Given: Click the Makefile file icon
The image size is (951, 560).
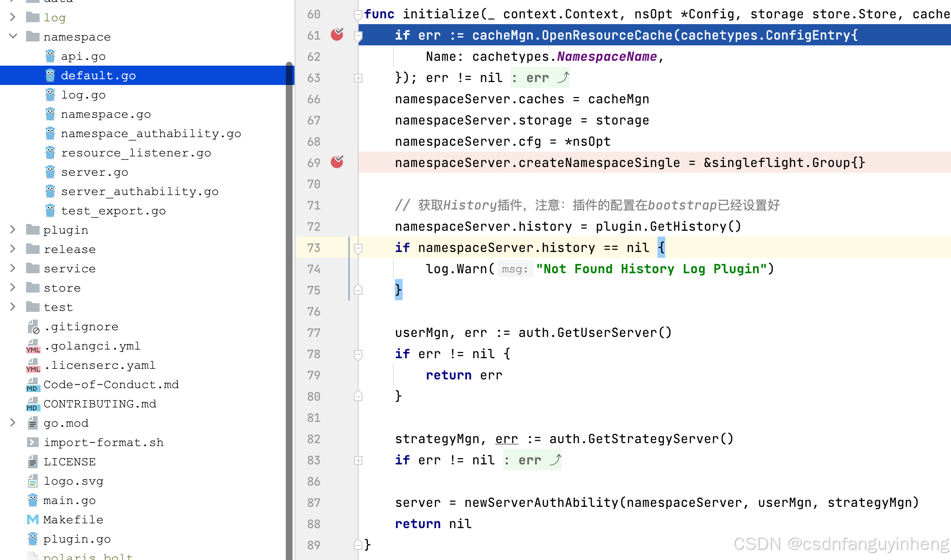Looking at the screenshot, I should pos(33,519).
